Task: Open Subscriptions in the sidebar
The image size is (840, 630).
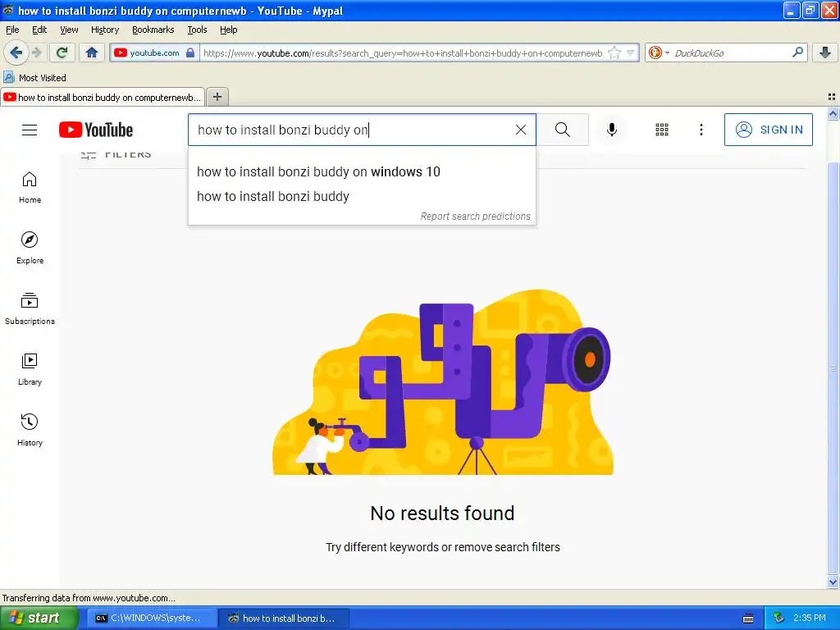Action: 30,308
